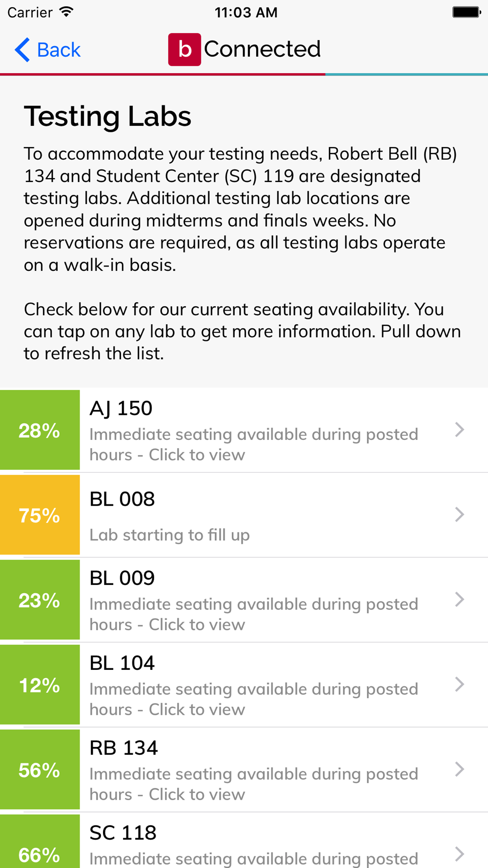Open BL 104 details via chevron
Image resolution: width=488 pixels, height=868 pixels.
click(459, 684)
